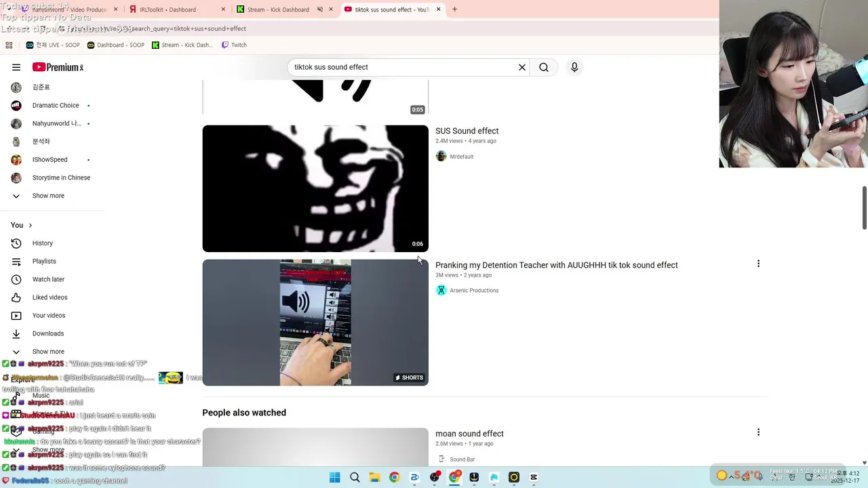Switch to IRLToolkit Dashboard tab

(176, 9)
